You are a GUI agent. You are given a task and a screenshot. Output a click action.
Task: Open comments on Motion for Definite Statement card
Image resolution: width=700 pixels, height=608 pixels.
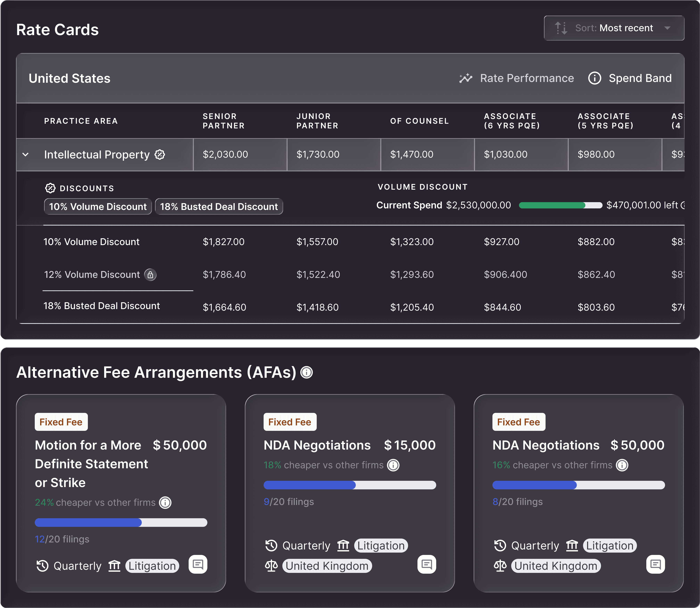point(198,564)
